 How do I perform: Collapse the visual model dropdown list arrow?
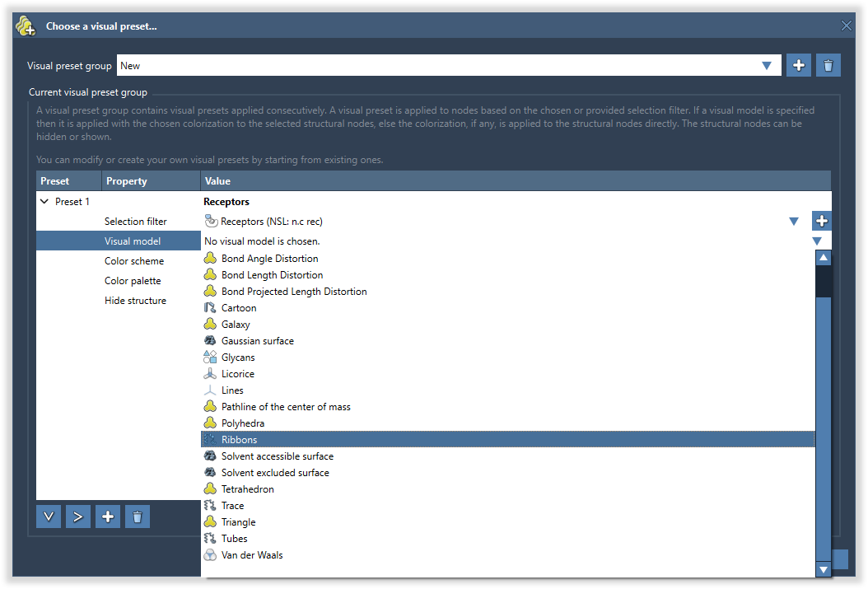tap(817, 241)
